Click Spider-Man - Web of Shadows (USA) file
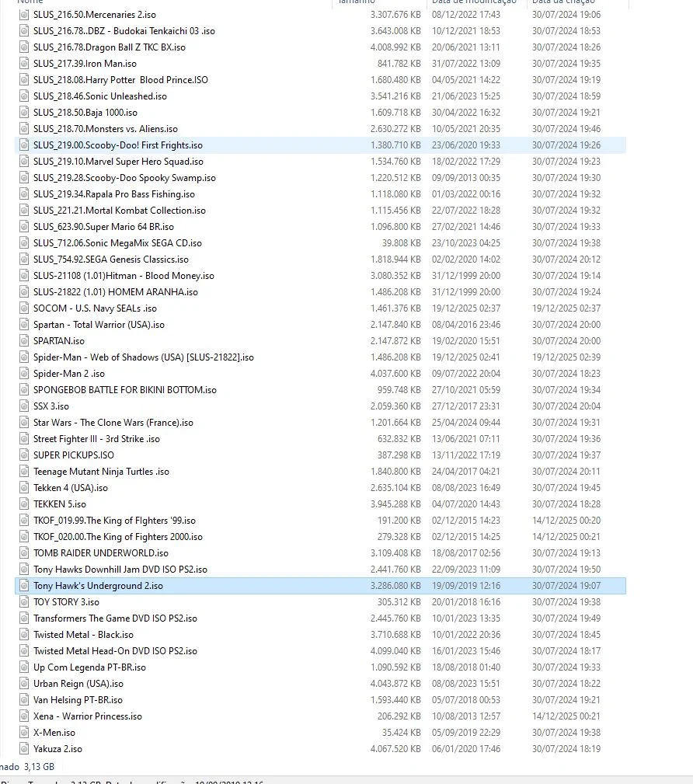This screenshot has height=784, width=693. coord(144,357)
